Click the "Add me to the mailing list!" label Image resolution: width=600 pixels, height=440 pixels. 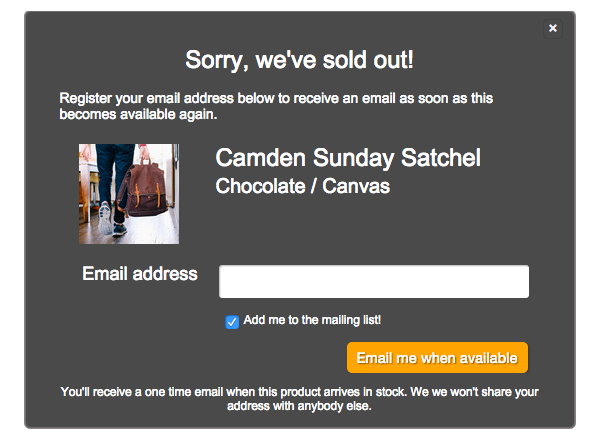pos(312,320)
